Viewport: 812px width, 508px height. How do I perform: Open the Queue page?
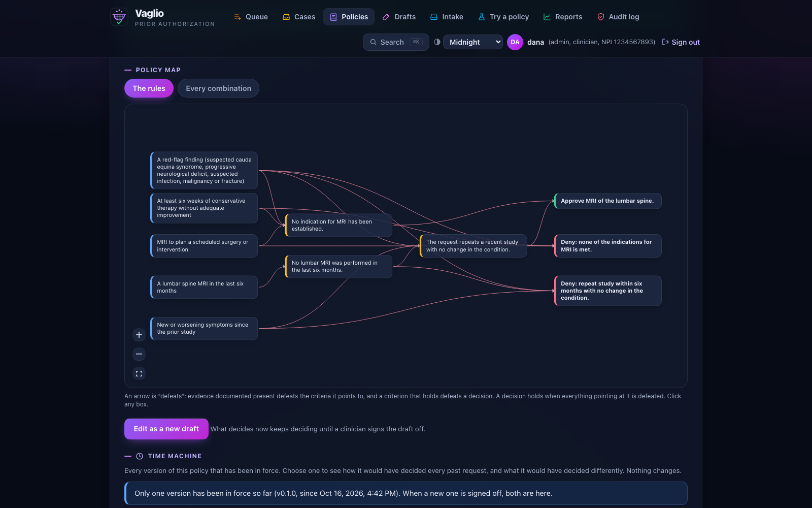click(x=251, y=17)
